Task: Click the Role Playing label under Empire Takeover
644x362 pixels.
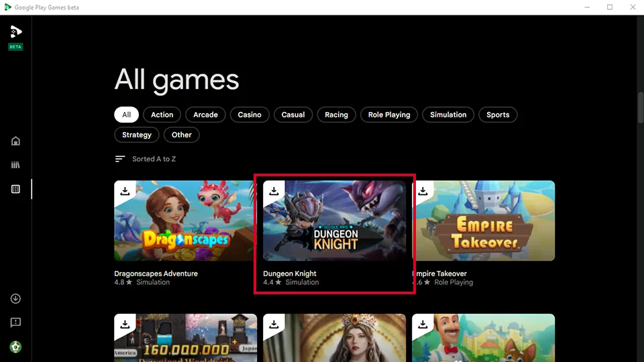Action: tap(453, 282)
